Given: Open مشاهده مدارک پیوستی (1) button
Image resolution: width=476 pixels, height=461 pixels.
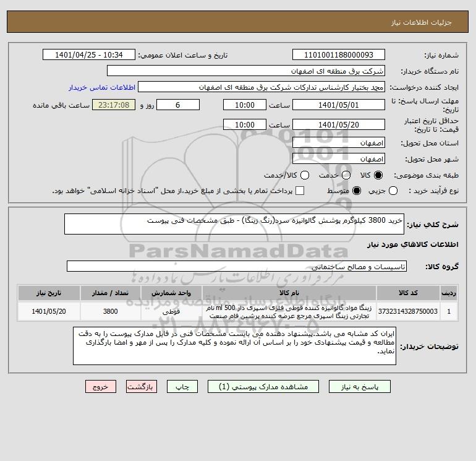Looking at the screenshot, I should pos(263,387).
